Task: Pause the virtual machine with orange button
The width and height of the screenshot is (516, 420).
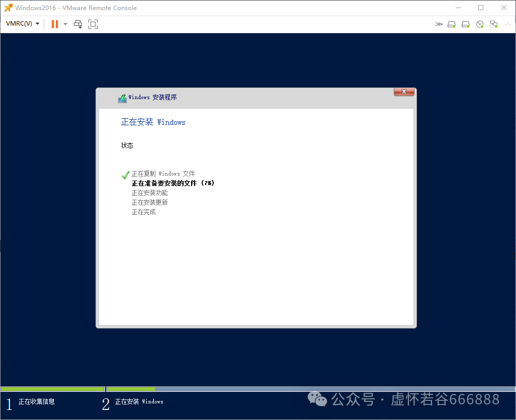Action: [x=55, y=24]
